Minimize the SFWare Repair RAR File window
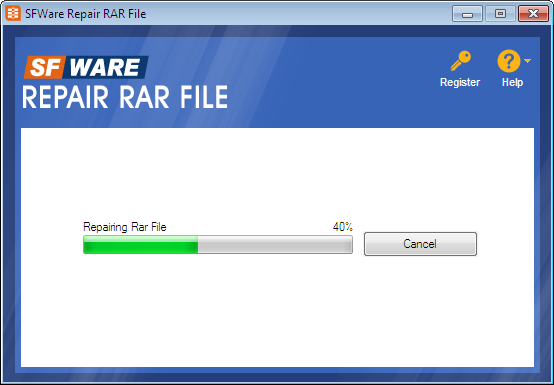This screenshot has height=385, width=554. (467, 14)
